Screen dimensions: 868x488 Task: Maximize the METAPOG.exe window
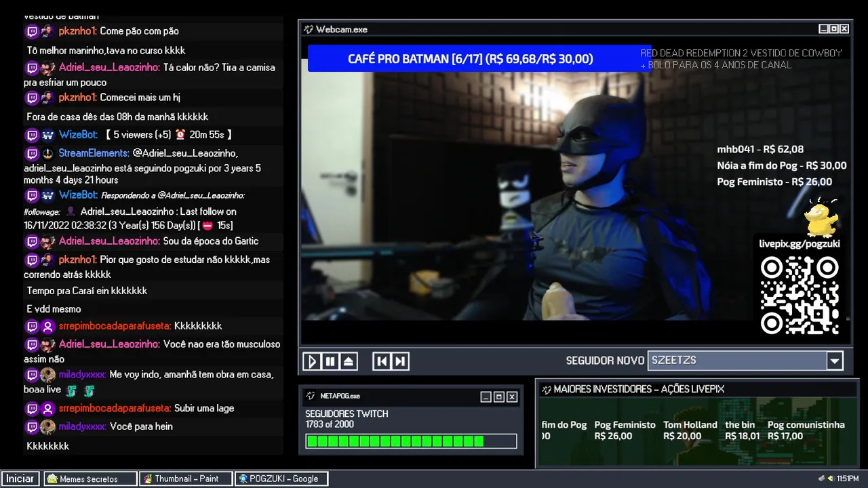click(x=498, y=397)
